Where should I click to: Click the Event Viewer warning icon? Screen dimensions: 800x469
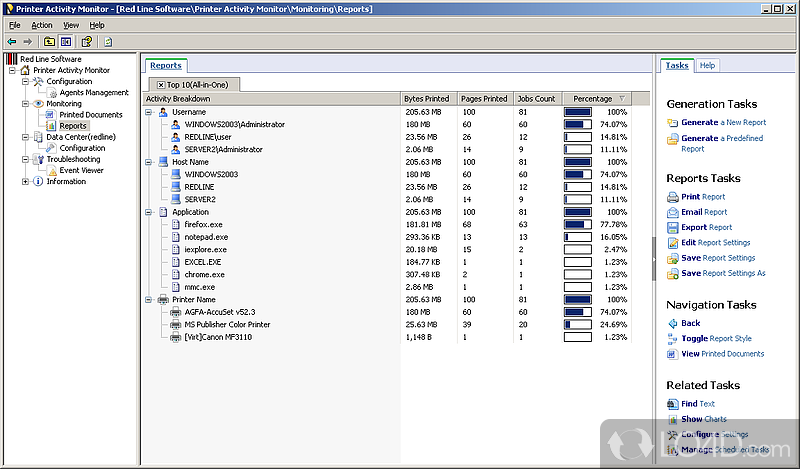coord(51,170)
